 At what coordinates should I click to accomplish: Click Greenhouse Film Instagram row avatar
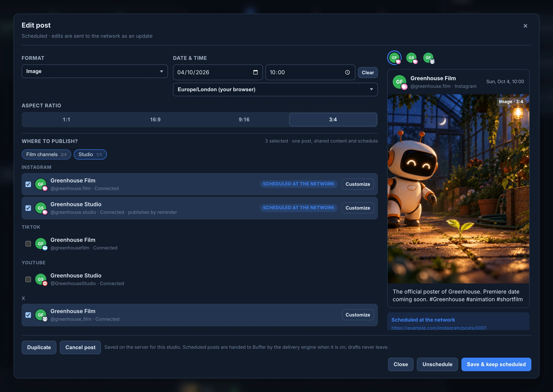41,184
